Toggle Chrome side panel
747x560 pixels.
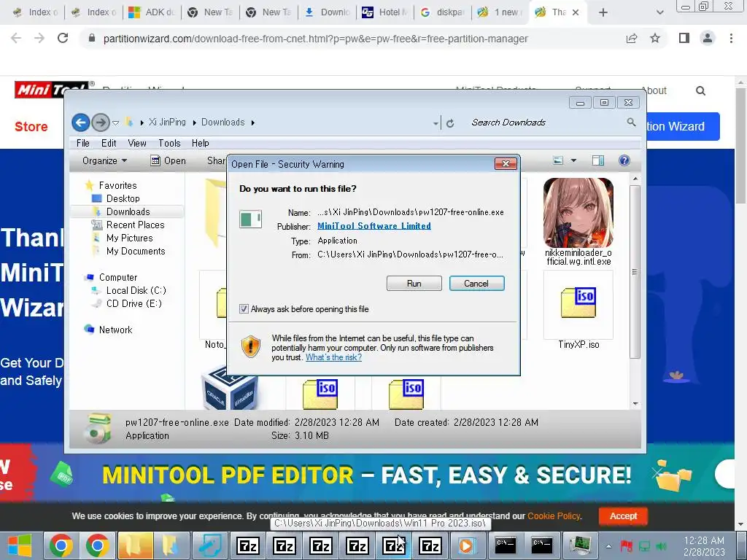pos(684,38)
